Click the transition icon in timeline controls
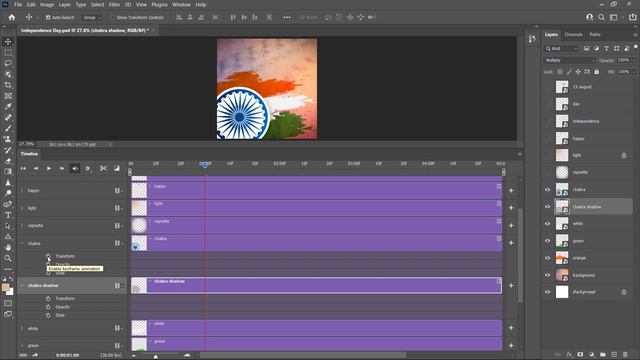The height and width of the screenshot is (360, 640). click(x=117, y=168)
